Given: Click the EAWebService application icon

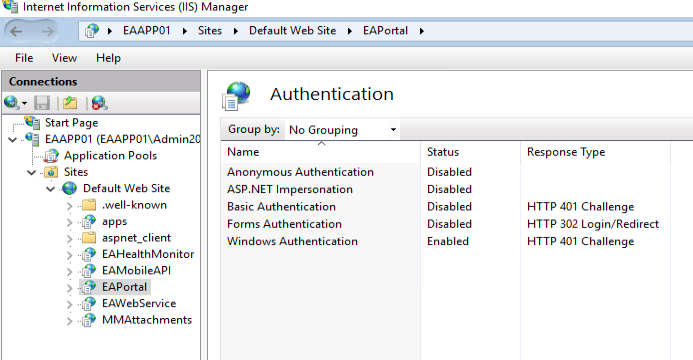Looking at the screenshot, I should (x=89, y=303).
